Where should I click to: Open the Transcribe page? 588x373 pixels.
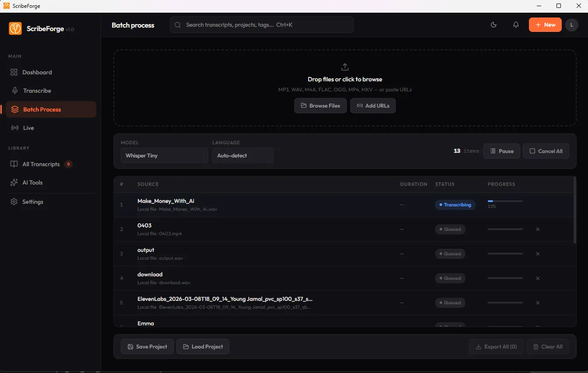(x=37, y=91)
